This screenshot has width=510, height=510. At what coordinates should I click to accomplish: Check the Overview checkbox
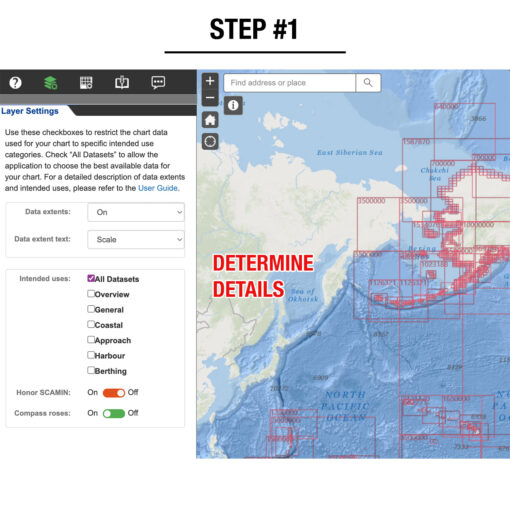91,294
